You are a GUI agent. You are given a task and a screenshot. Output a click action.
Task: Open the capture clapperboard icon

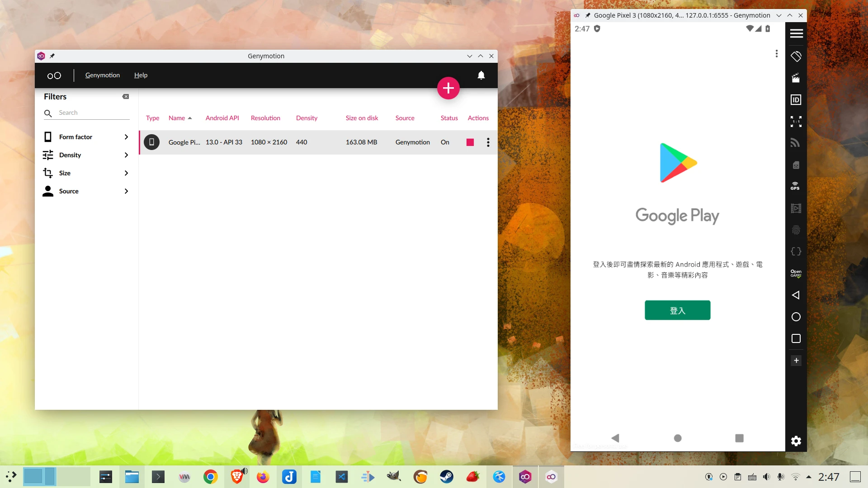[796, 78]
